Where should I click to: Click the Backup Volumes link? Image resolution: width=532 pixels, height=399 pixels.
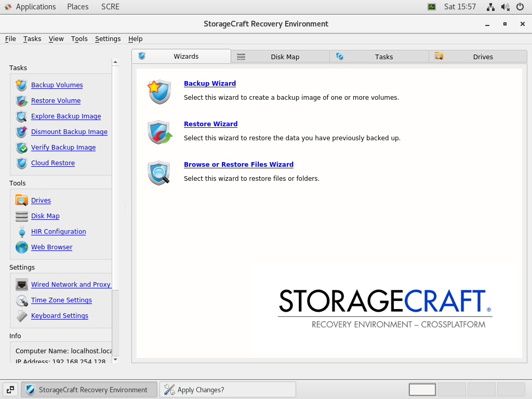coord(57,85)
